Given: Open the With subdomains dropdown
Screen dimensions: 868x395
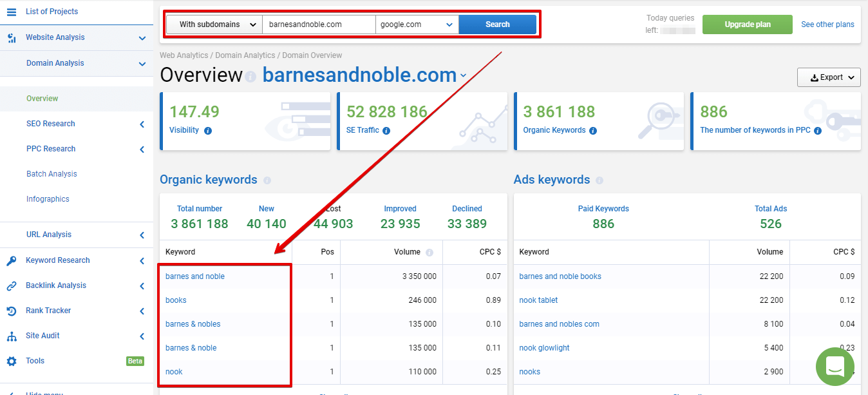Looking at the screenshot, I should pyautogui.click(x=214, y=24).
